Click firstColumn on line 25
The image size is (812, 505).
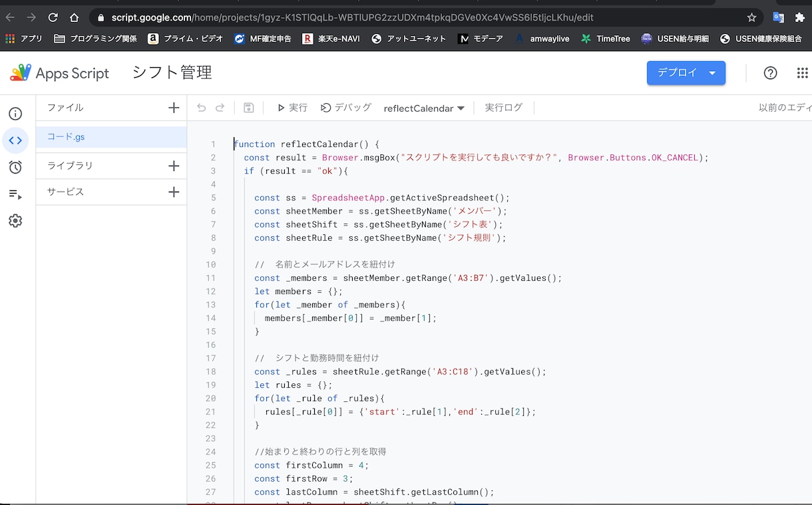(x=314, y=465)
